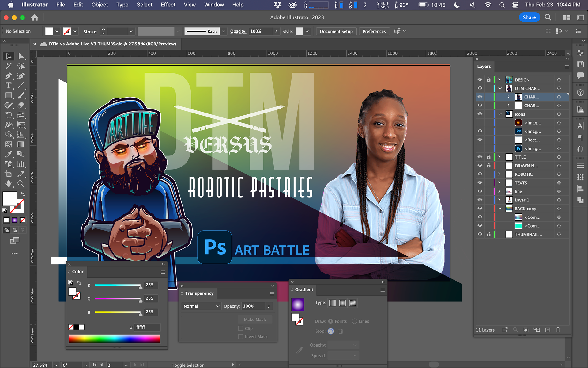Toggle visibility of TITLE layer
This screenshot has width=588, height=368.
click(x=480, y=157)
